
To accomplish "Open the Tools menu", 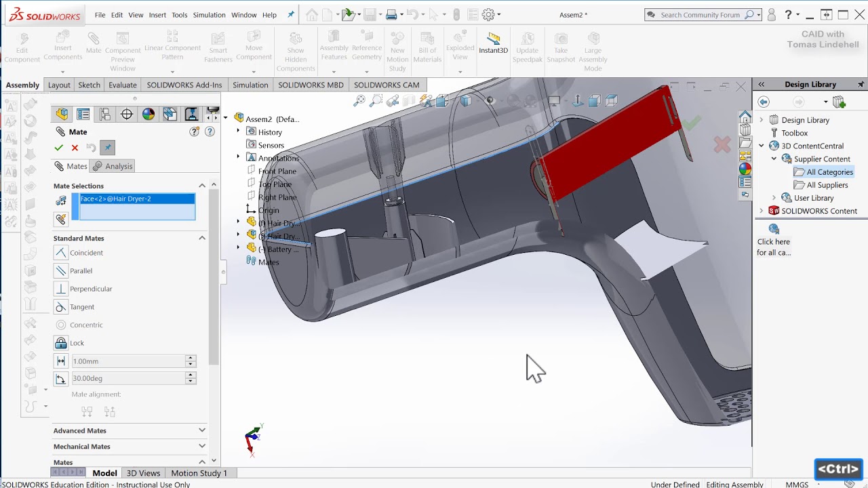I will point(180,15).
